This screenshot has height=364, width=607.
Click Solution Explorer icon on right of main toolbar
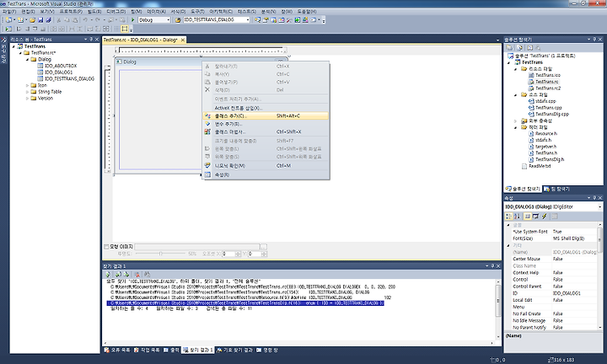pos(257,19)
